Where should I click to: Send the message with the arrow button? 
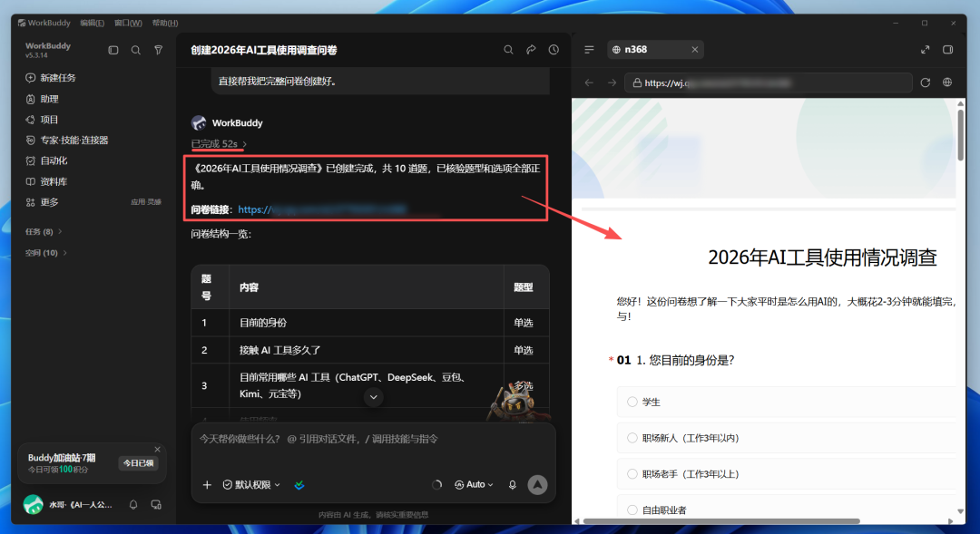[537, 485]
